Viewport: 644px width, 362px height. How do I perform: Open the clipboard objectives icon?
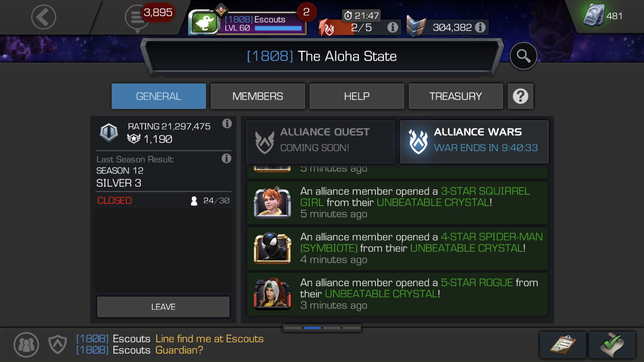tap(563, 345)
